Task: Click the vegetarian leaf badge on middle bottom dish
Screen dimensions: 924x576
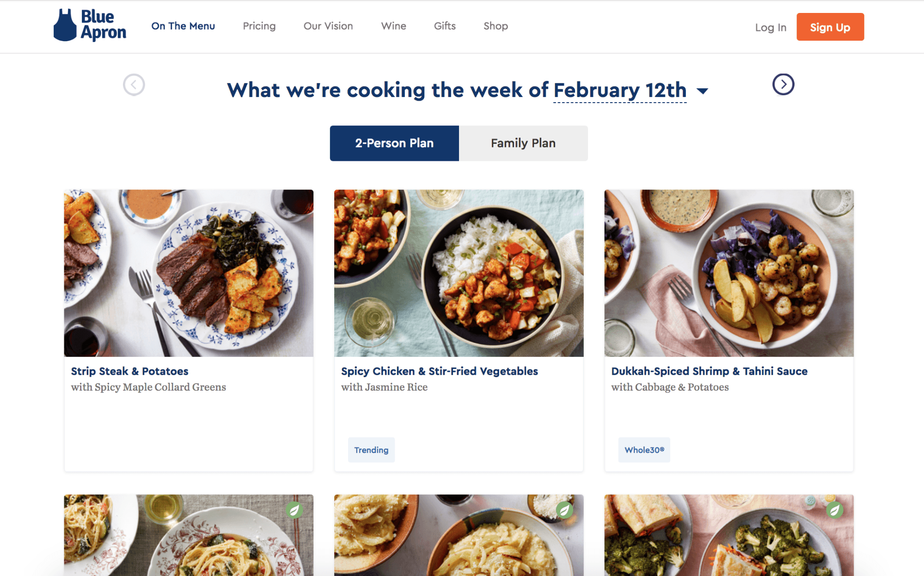Action: pyautogui.click(x=564, y=510)
